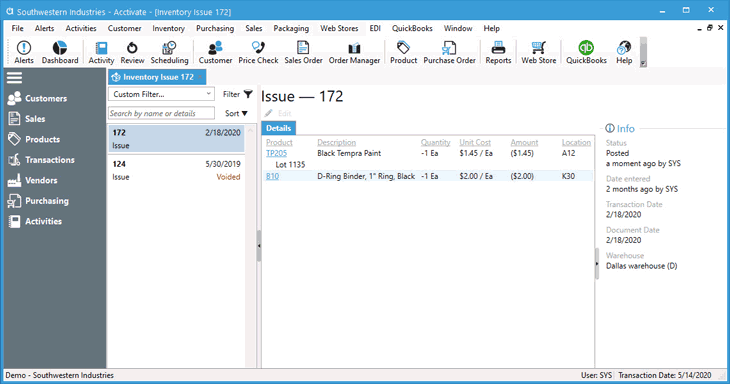730x384 pixels.
Task: Toggle the hamburger navigation menu
Action: click(x=14, y=78)
